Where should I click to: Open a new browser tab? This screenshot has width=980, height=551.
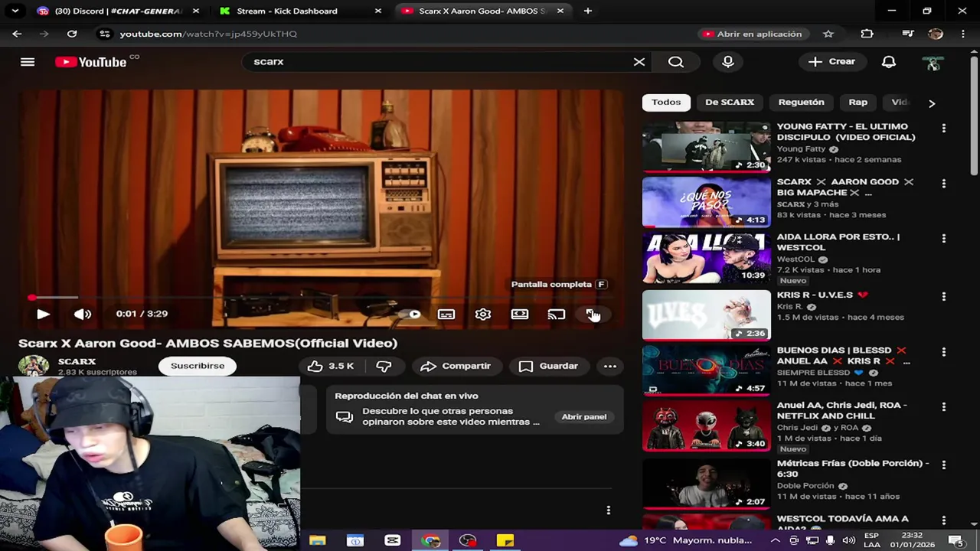pos(587,11)
